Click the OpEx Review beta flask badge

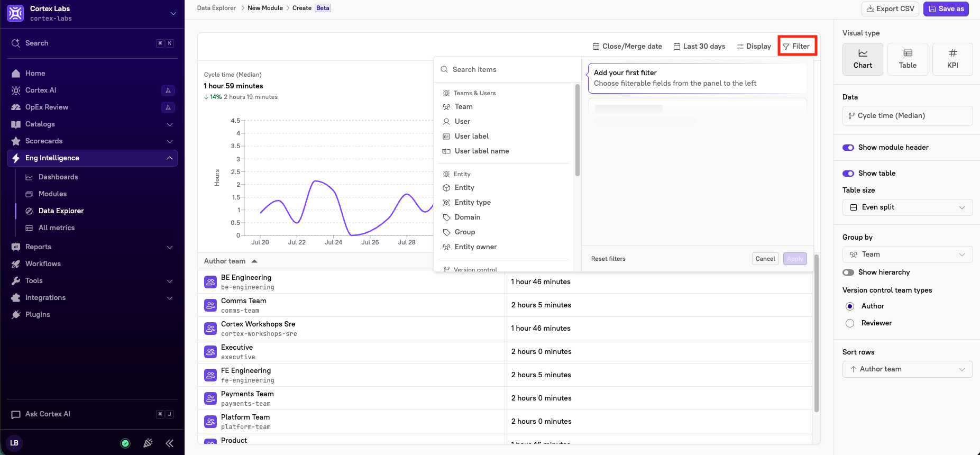168,107
